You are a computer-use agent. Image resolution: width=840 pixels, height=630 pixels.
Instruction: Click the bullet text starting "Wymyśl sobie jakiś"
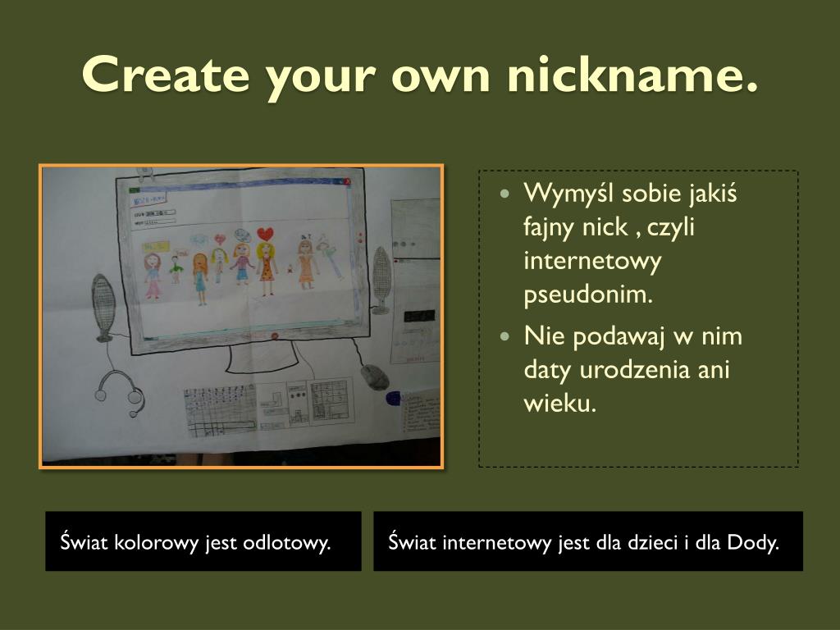pyautogui.click(x=631, y=243)
